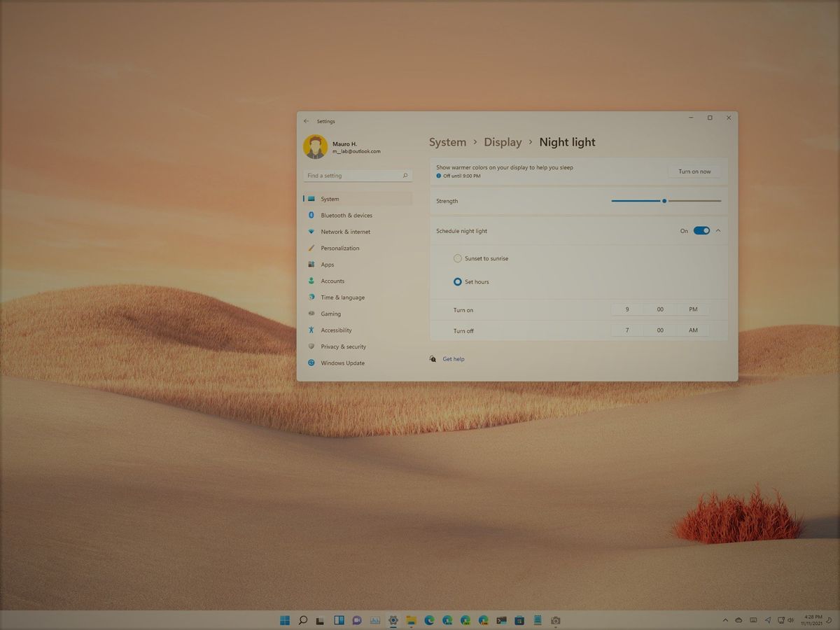Navigate to System in the breadcrumb
840x630 pixels.
point(447,142)
